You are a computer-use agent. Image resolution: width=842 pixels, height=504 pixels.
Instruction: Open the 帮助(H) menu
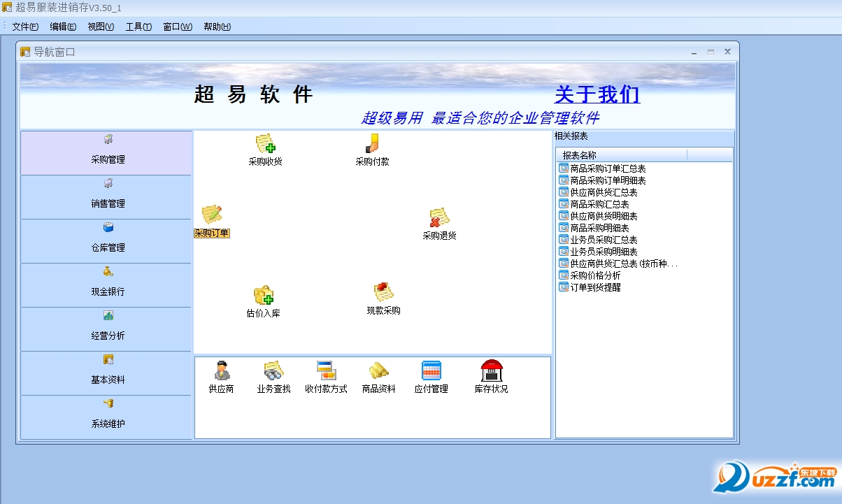tap(217, 27)
